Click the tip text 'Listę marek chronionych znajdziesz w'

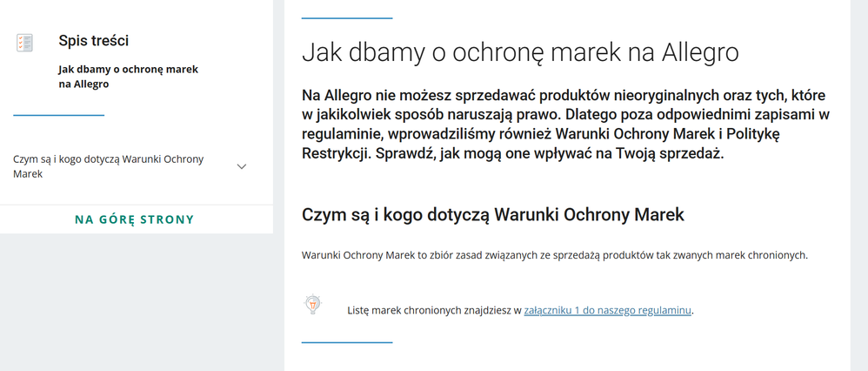pyautogui.click(x=433, y=310)
